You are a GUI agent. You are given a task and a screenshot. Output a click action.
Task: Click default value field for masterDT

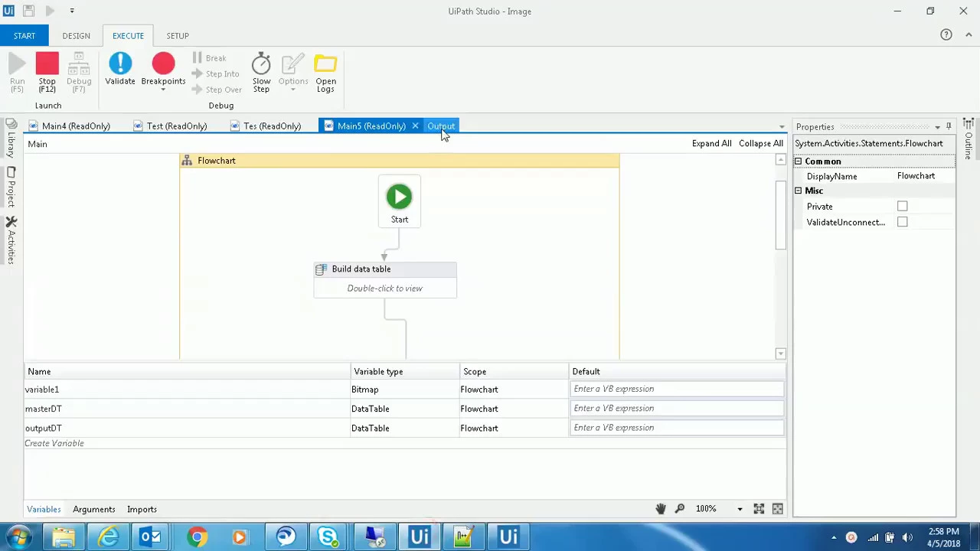point(677,409)
